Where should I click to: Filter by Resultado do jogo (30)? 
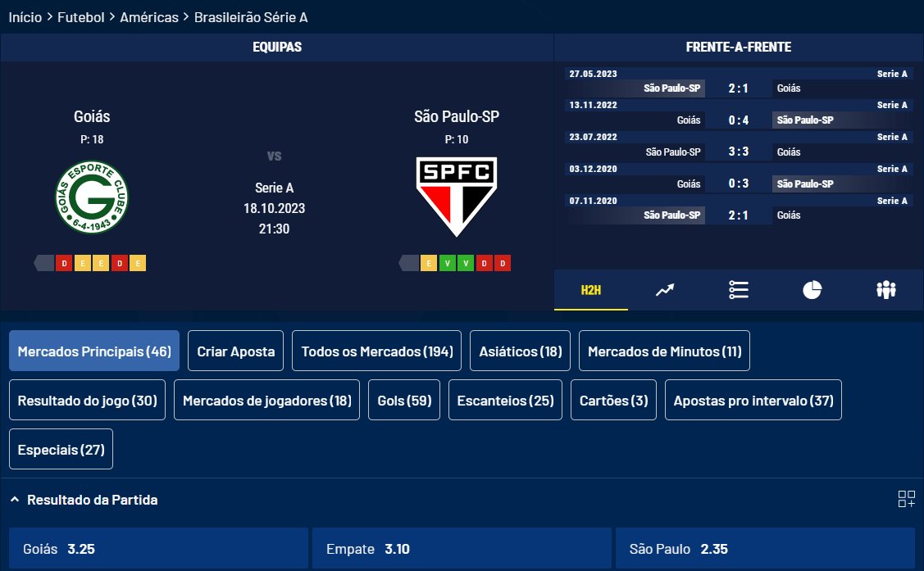coord(87,401)
